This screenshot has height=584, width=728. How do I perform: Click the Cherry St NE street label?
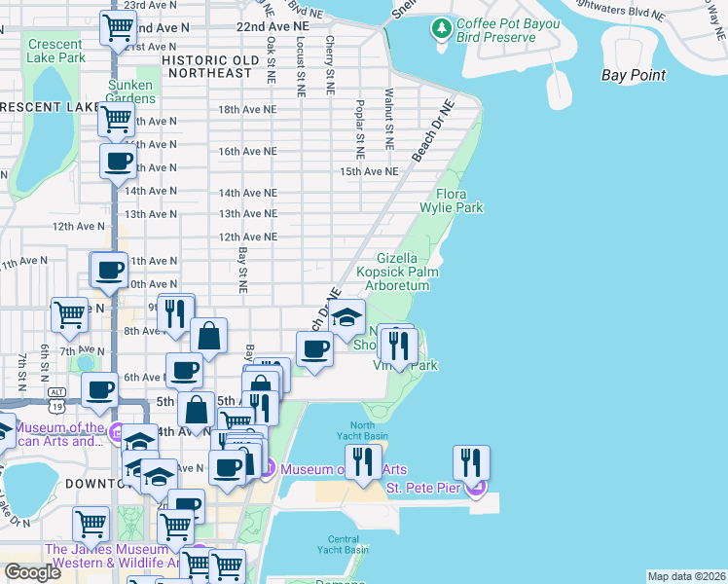pos(330,65)
